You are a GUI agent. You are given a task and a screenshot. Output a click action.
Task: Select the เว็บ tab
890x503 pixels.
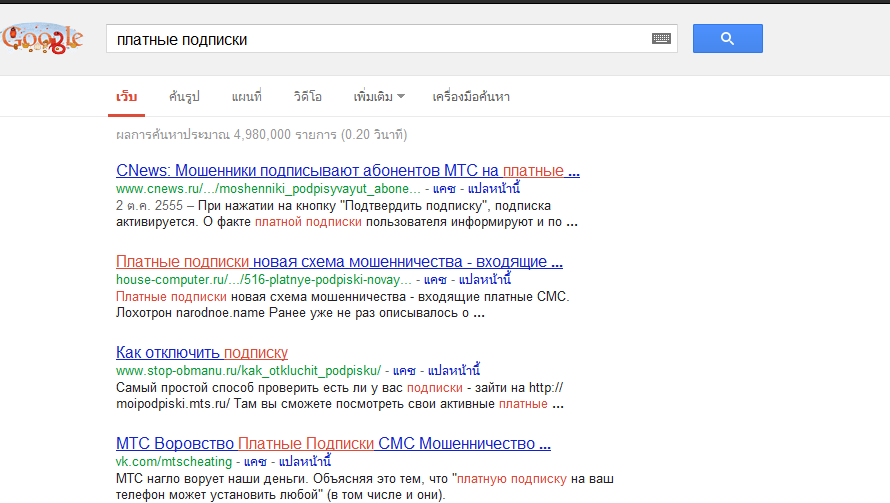pos(127,97)
